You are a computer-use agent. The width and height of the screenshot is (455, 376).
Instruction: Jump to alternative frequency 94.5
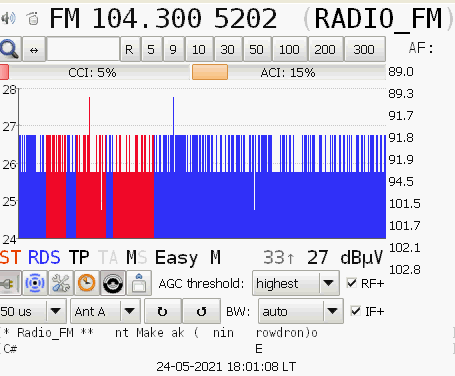(401, 182)
